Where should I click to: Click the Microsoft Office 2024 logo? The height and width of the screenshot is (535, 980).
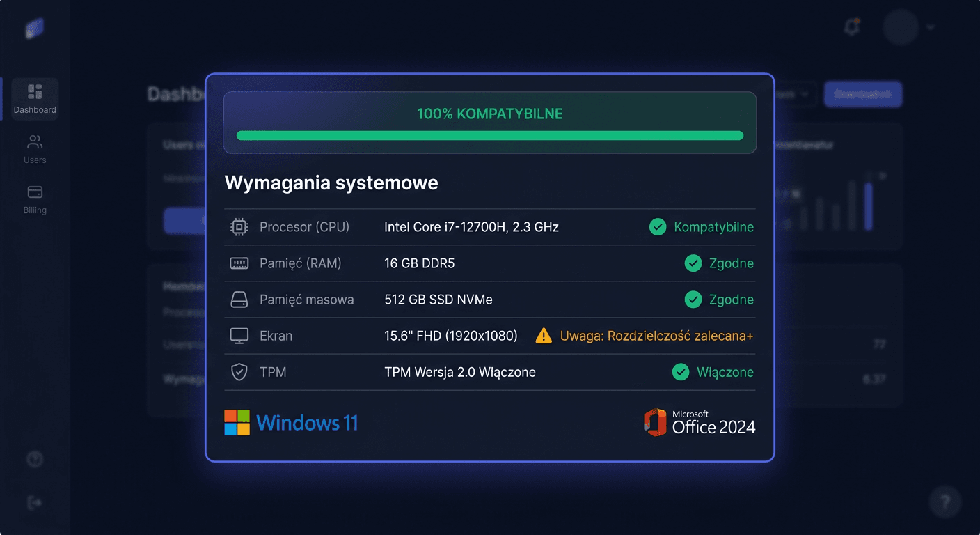tap(699, 421)
